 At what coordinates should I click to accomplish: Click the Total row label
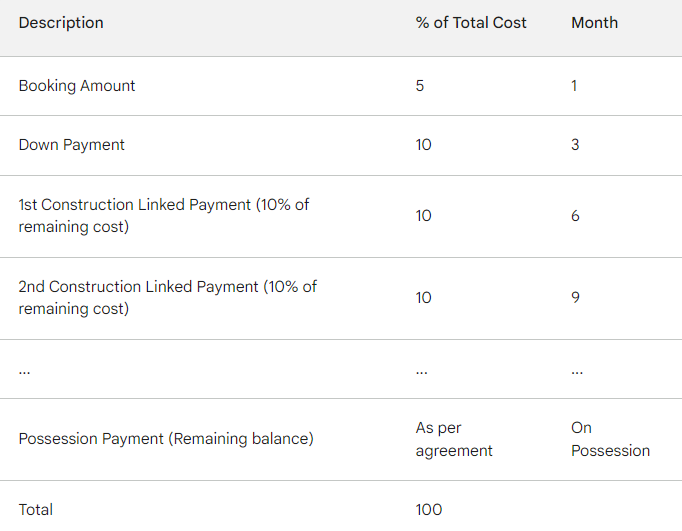click(x=36, y=510)
